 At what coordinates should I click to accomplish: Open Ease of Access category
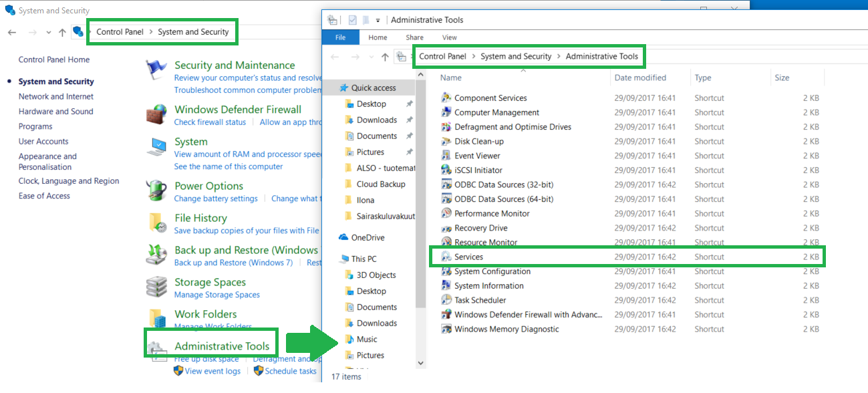point(44,196)
